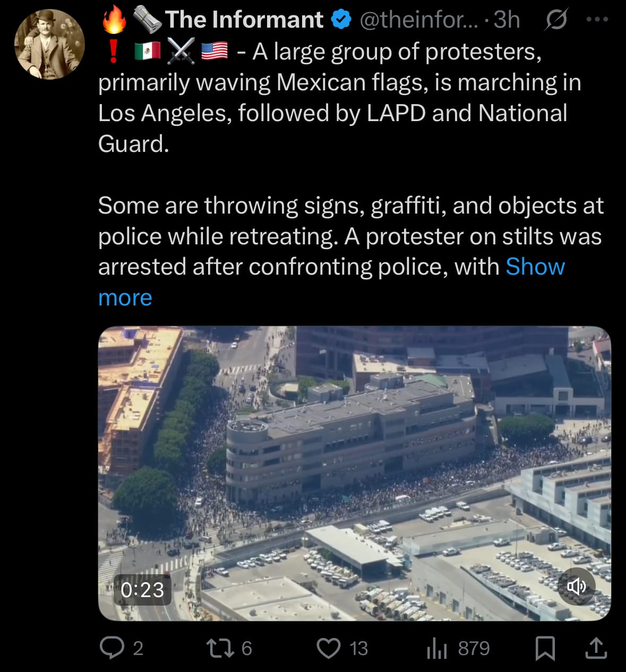Click The Informant display name
The image size is (626, 672).
coord(244,20)
